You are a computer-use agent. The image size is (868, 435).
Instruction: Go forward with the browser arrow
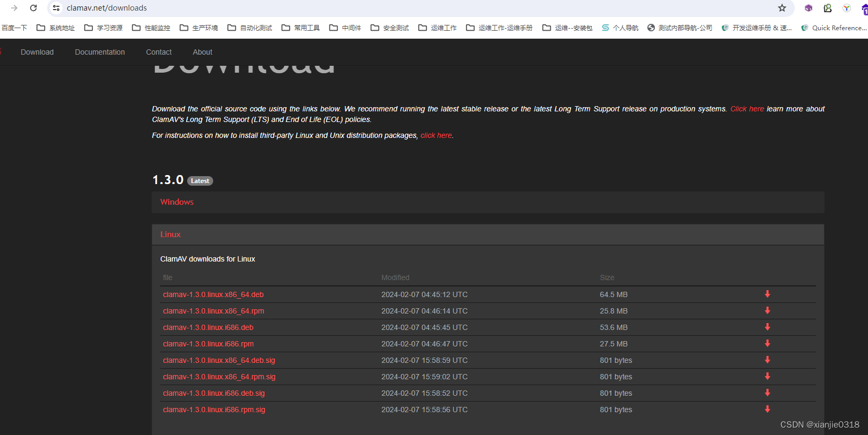coord(14,8)
